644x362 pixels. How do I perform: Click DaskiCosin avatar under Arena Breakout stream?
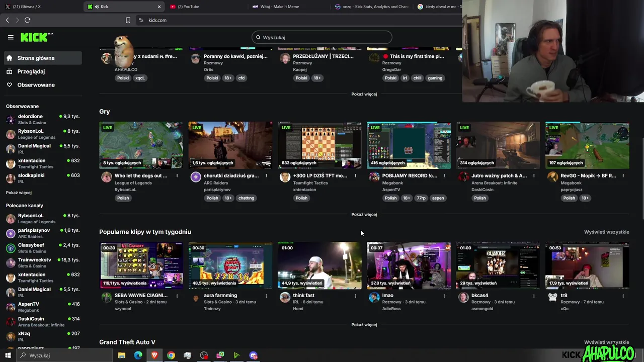[463, 177]
